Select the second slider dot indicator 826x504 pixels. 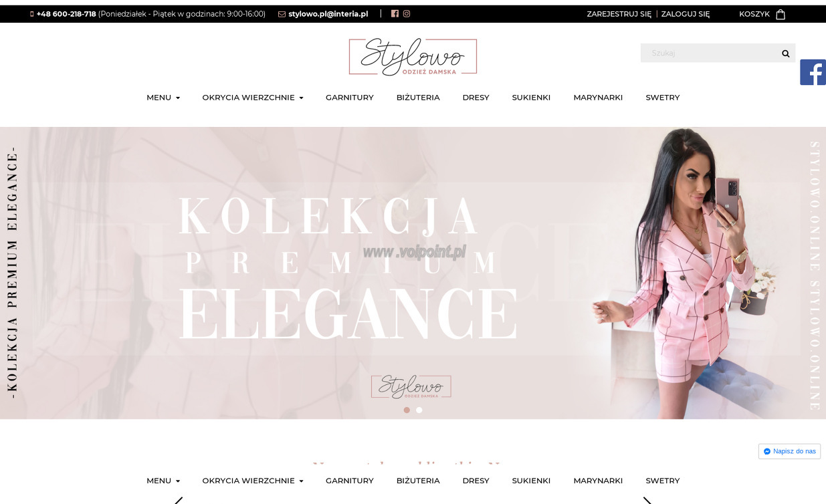tap(419, 410)
